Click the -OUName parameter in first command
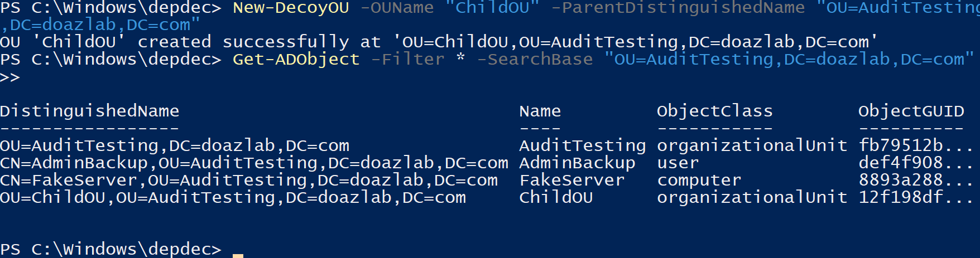Viewport: 980px width, 258px height. click(397, 8)
